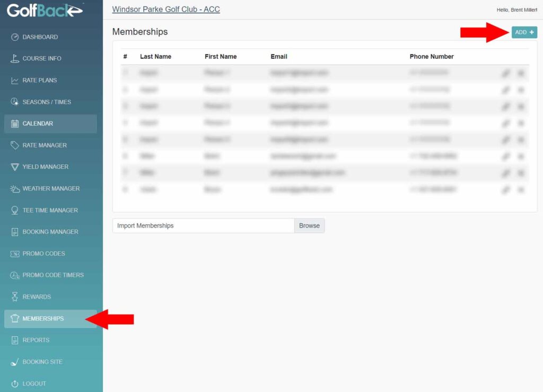543x392 pixels.
Task: Open Booking Manager page
Action: [x=50, y=232]
